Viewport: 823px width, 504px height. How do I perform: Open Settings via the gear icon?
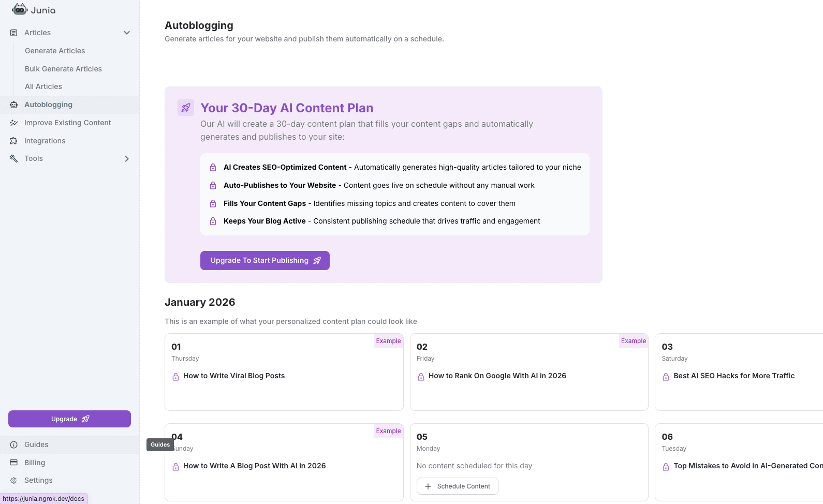(x=13, y=480)
